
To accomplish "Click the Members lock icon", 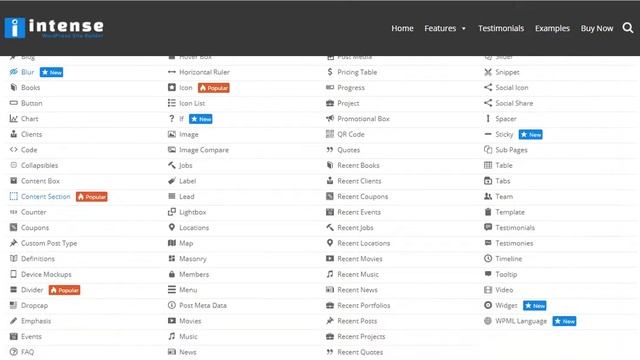I will tap(172, 274).
